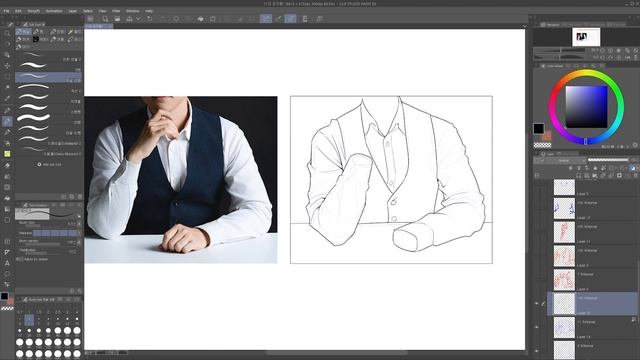
Task: Open the Animation menu
Action: [54, 11]
